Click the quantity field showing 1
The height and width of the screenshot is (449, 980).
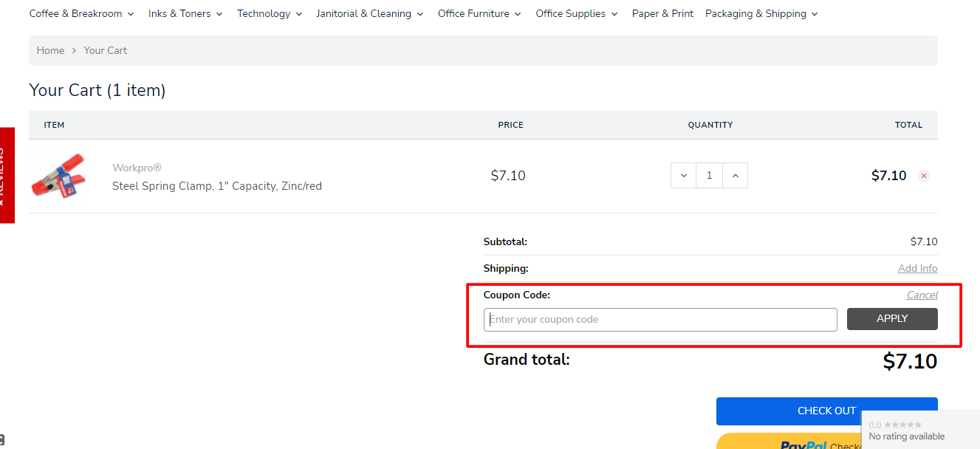click(709, 176)
